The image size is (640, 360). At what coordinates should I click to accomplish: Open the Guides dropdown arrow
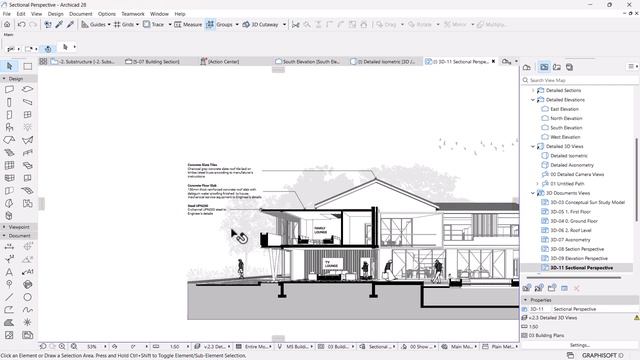pos(109,24)
